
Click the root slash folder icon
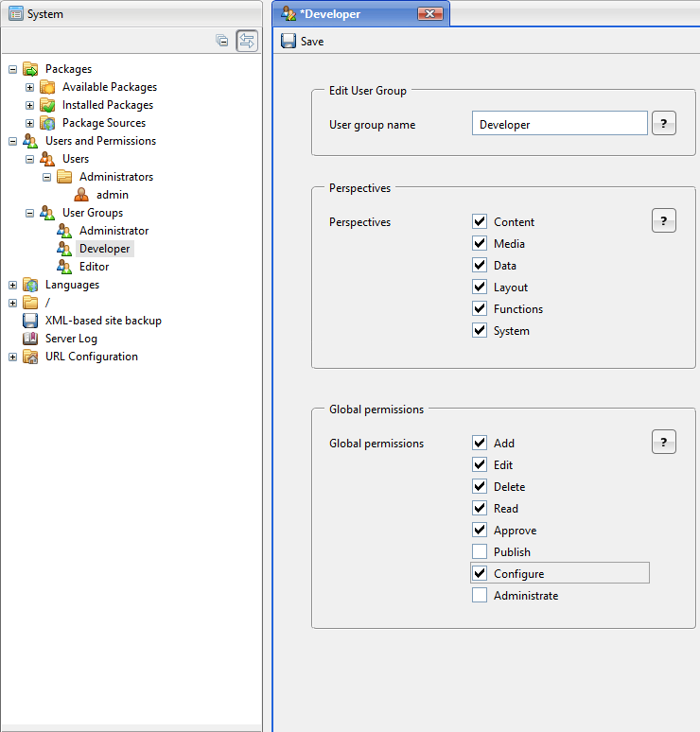point(30,303)
